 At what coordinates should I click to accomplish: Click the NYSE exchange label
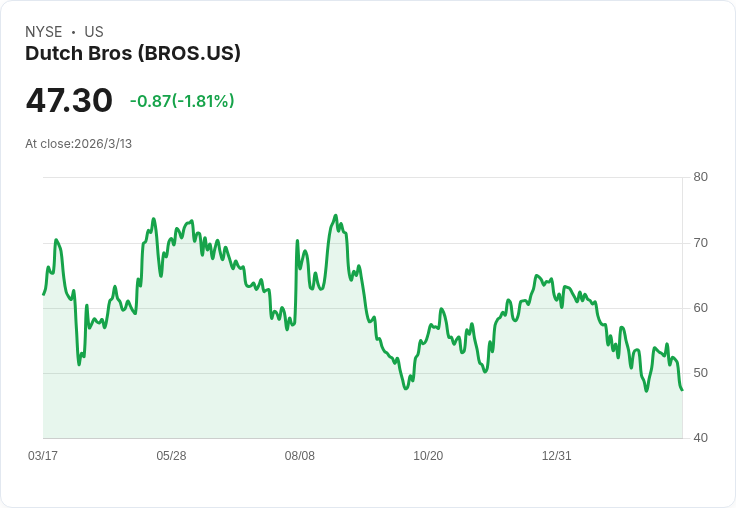pos(44,32)
